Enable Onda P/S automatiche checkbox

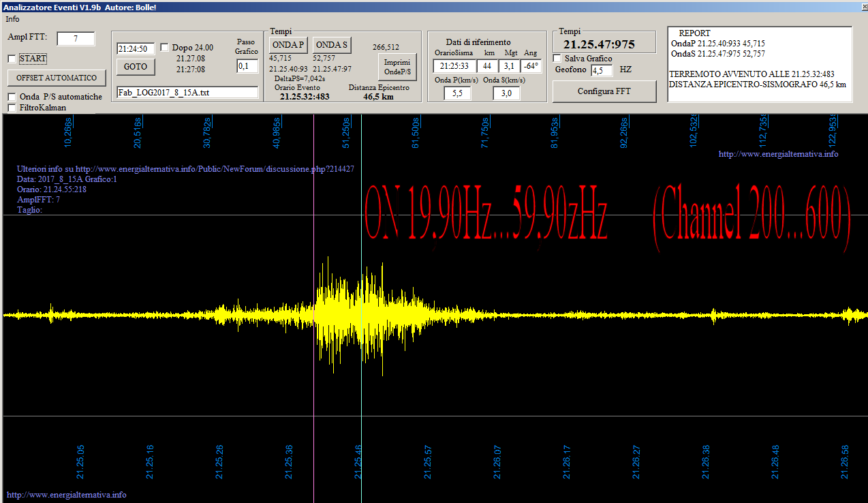[12, 97]
